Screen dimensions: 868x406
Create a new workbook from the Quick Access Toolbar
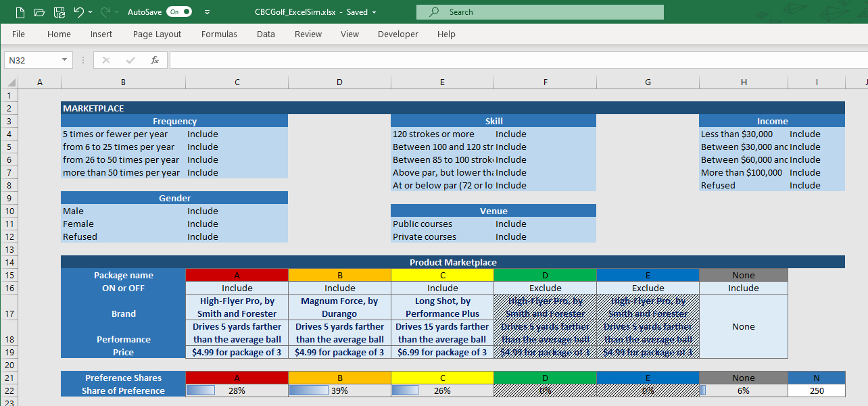(x=20, y=11)
